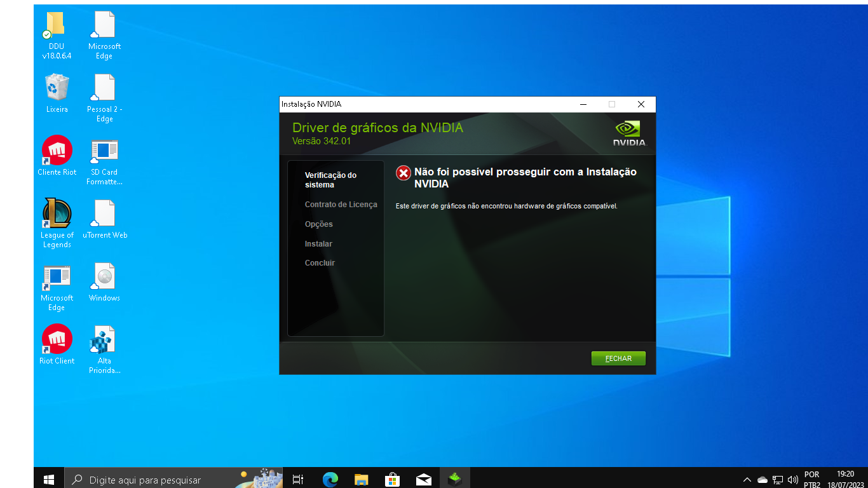Click the NVIDIA installer taskbar icon
This screenshot has height=488, width=868.
coord(454,480)
